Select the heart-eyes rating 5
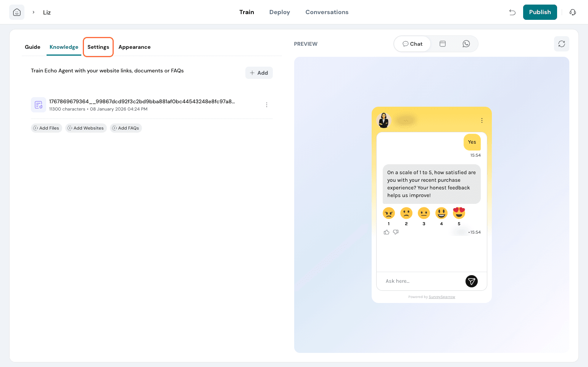Image resolution: width=588 pixels, height=367 pixels. (459, 213)
